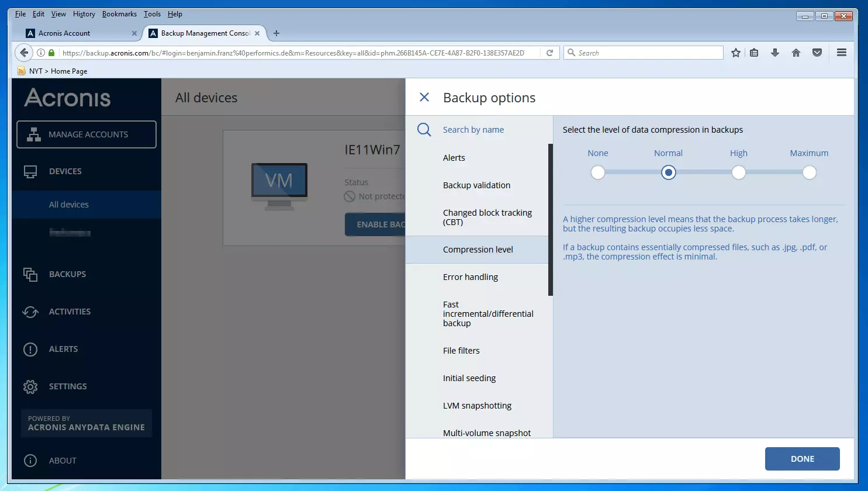The image size is (868, 491).
Task: Open the File menu
Action: click(20, 14)
